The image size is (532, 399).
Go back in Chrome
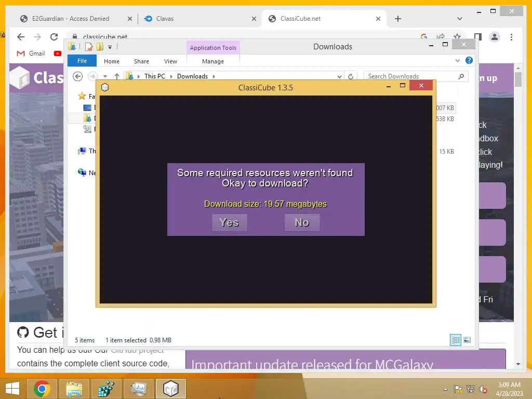[x=21, y=37]
